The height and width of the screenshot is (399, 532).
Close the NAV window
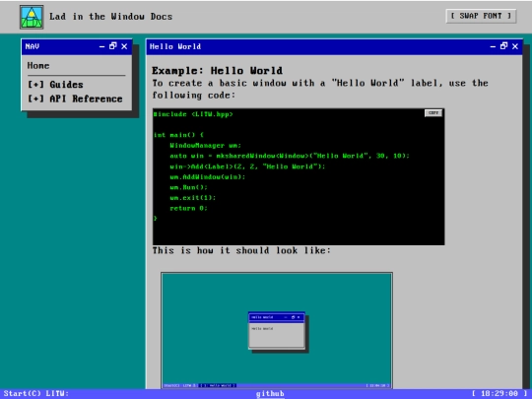(x=124, y=46)
